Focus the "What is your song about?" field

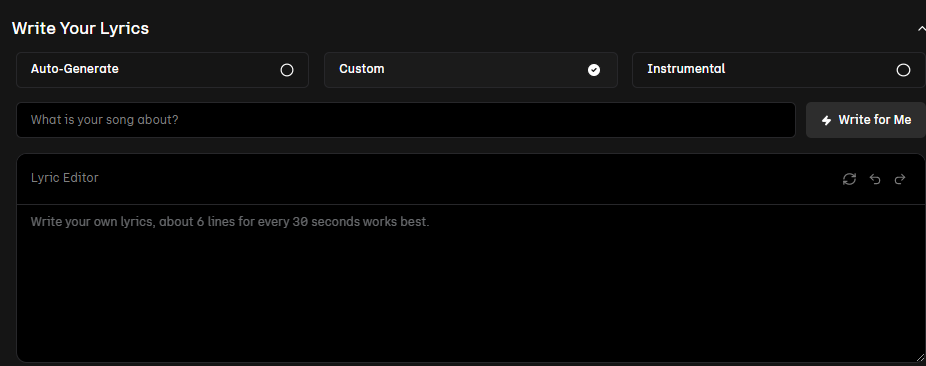coord(406,120)
